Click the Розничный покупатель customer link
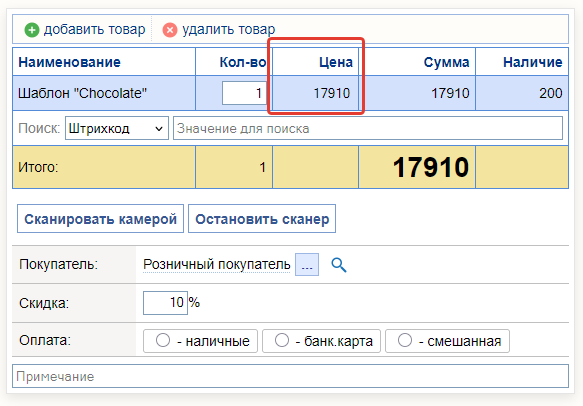 click(x=216, y=264)
